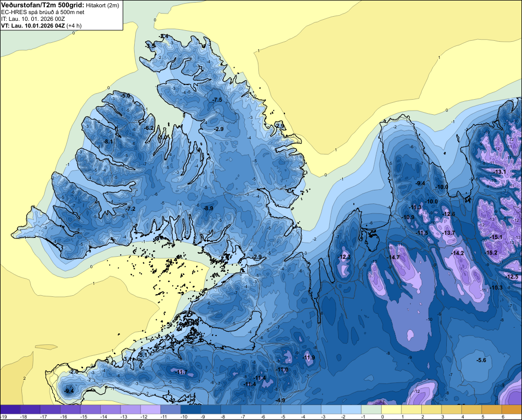
Task: Click the '6' label on the color scale
Action: pyautogui.click(x=503, y=417)
